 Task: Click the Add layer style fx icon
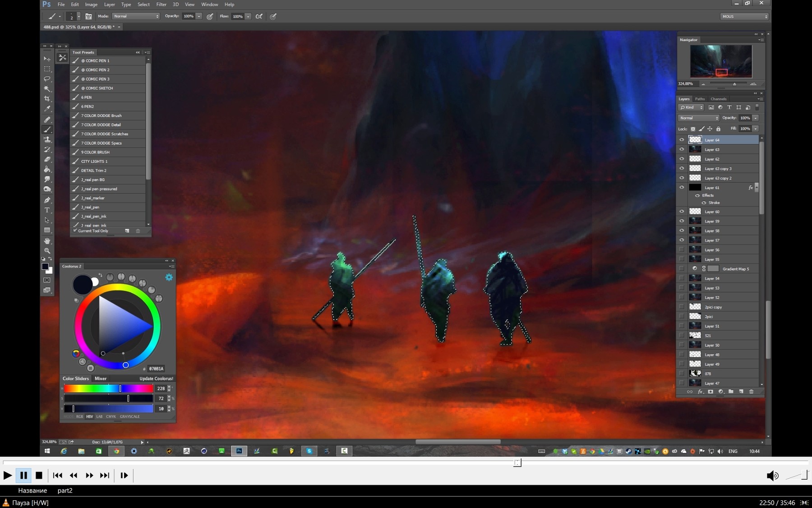coord(701,392)
